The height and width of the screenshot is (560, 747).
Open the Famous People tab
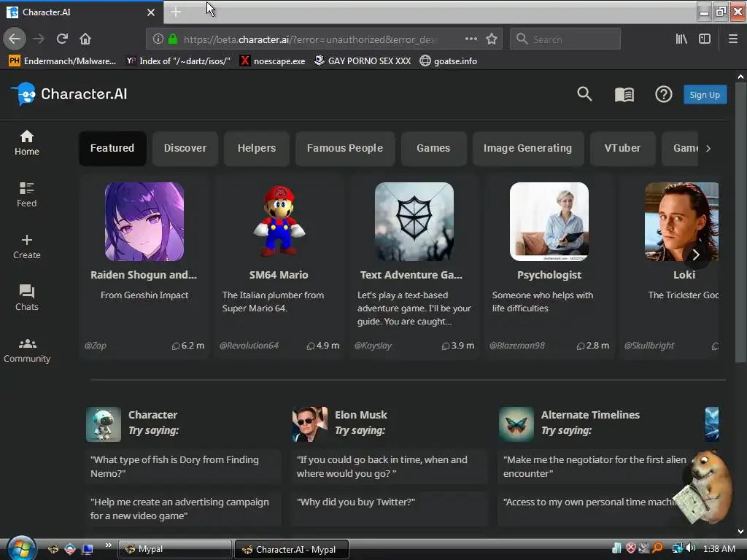click(x=345, y=148)
